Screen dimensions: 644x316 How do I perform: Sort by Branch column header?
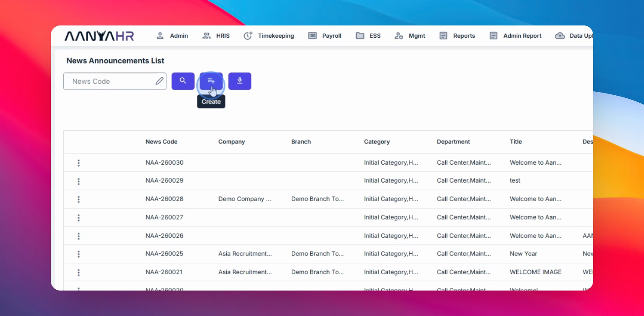301,142
